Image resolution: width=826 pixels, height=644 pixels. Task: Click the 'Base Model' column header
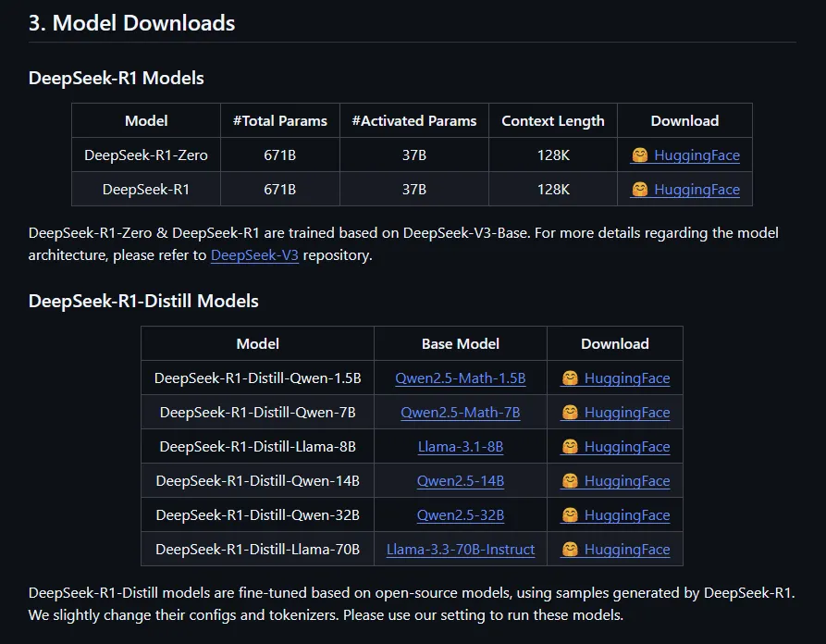461,343
